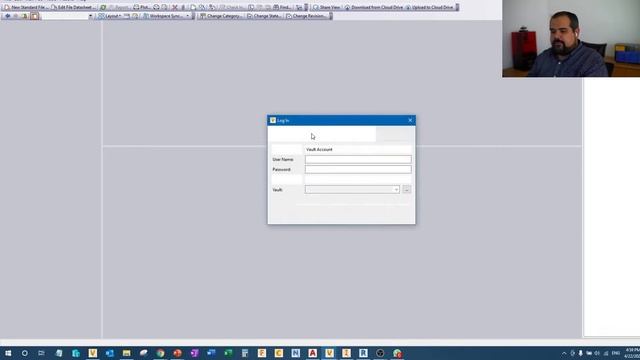Open the 'R' Revit taskbar icon

363,353
